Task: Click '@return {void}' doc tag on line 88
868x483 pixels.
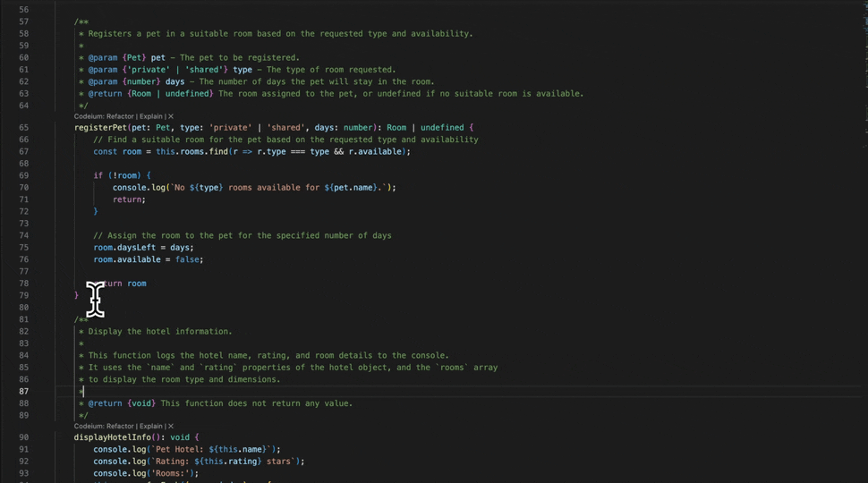Action: click(x=122, y=403)
